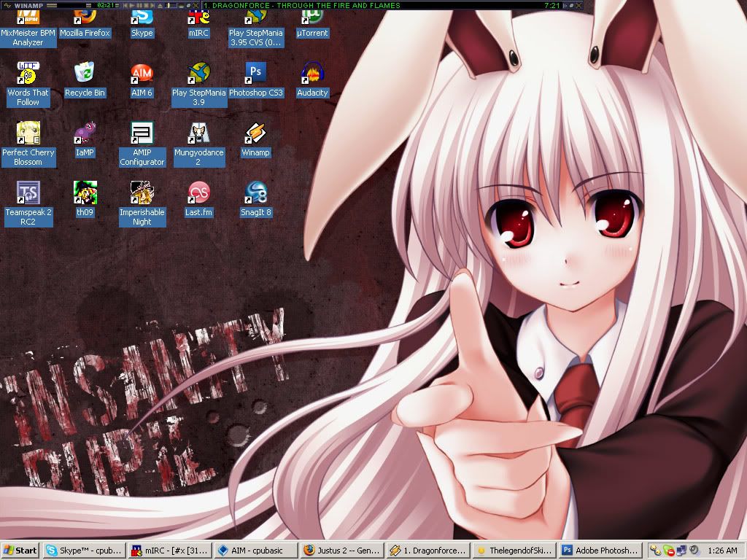
Task: Switch to the mIRC taskbar window
Action: coord(169,551)
